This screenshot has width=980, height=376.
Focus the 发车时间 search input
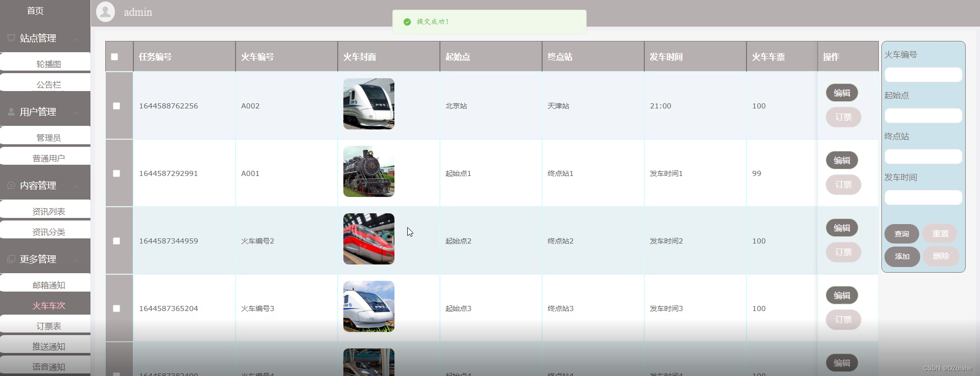point(923,197)
